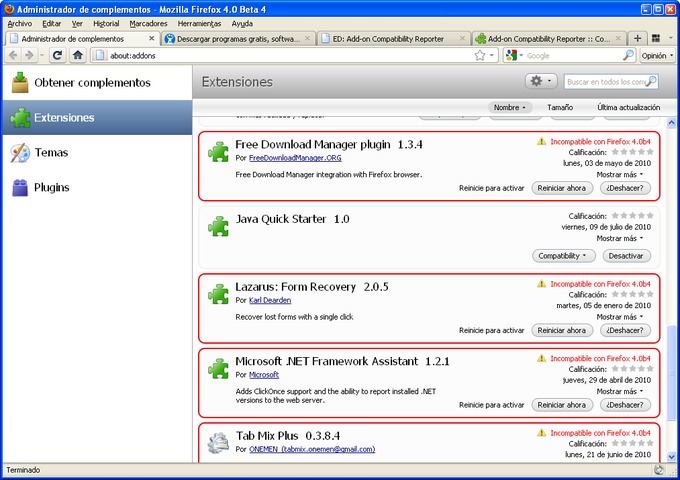Open the Editar menu
This screenshot has width=680, height=480.
(52, 23)
